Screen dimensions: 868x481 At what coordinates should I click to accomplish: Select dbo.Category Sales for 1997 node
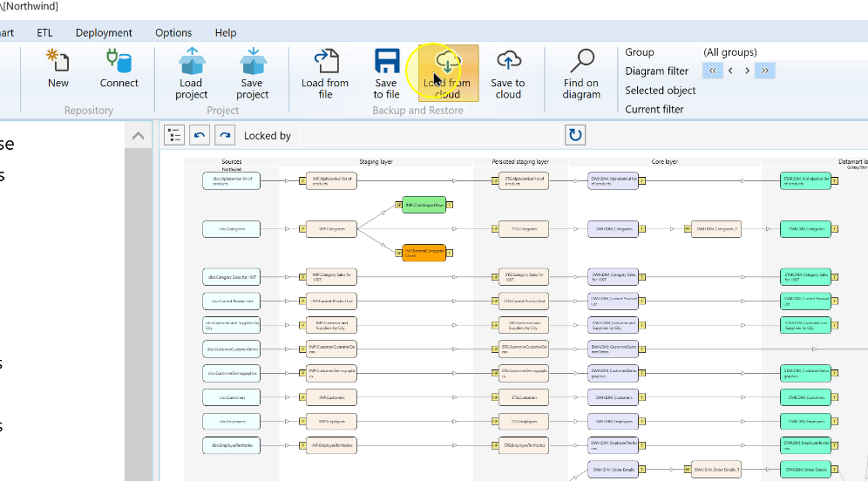[x=232, y=277]
